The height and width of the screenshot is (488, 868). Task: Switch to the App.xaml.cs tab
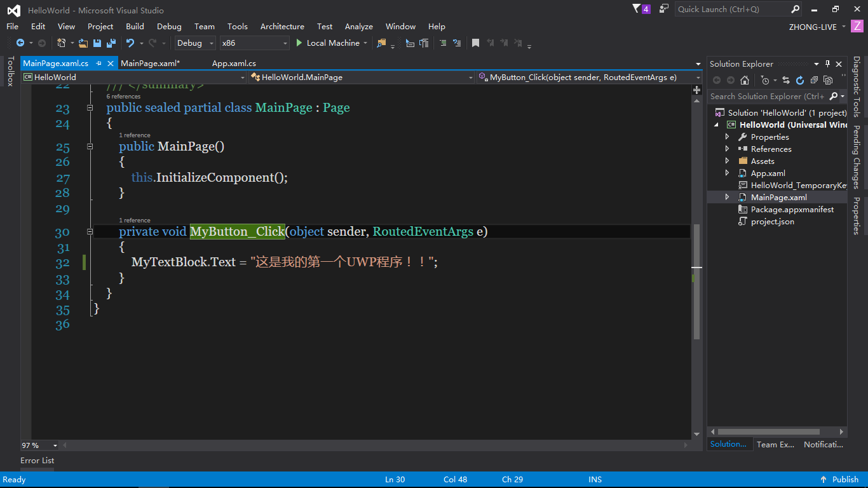pyautogui.click(x=234, y=64)
